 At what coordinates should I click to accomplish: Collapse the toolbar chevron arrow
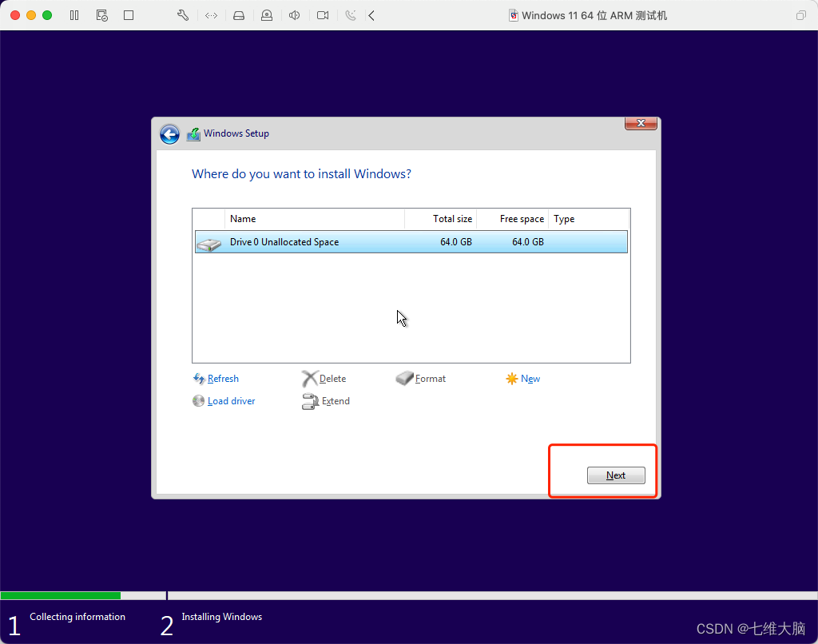(x=371, y=16)
